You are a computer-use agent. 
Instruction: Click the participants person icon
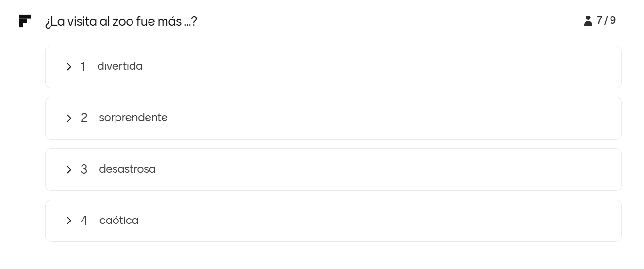(588, 21)
